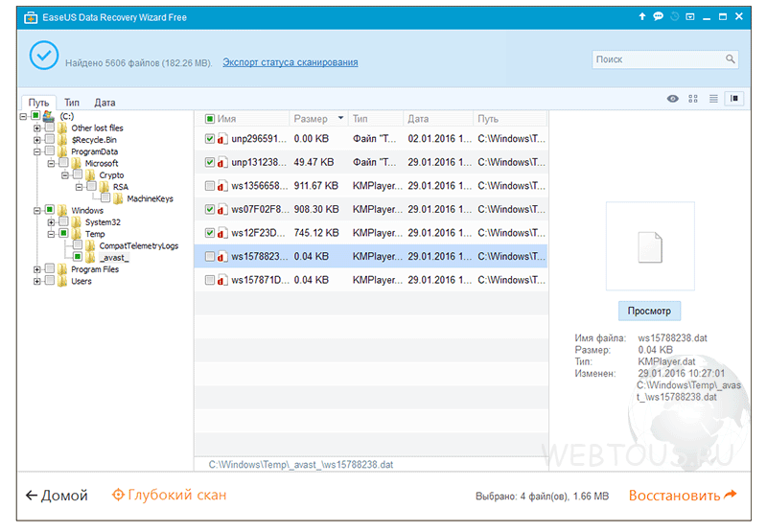
Task: Check the ws1356658 file checkbox
Action: pos(210,186)
